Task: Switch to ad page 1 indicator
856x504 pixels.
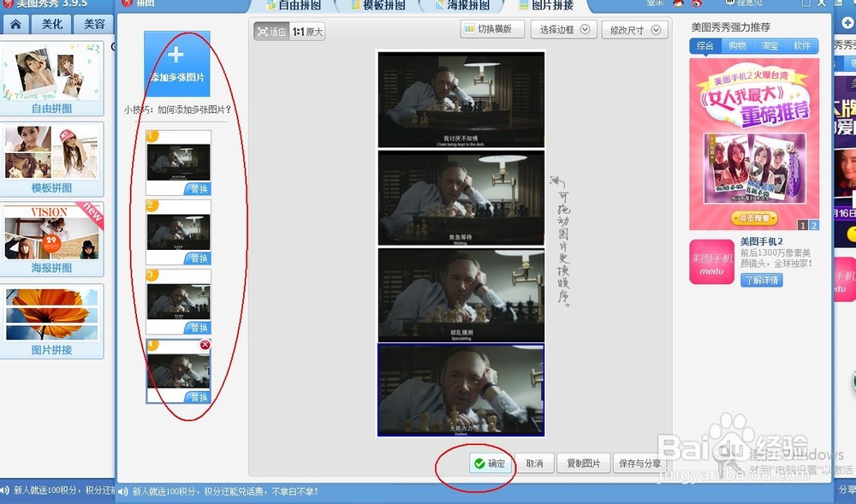Action: [803, 225]
